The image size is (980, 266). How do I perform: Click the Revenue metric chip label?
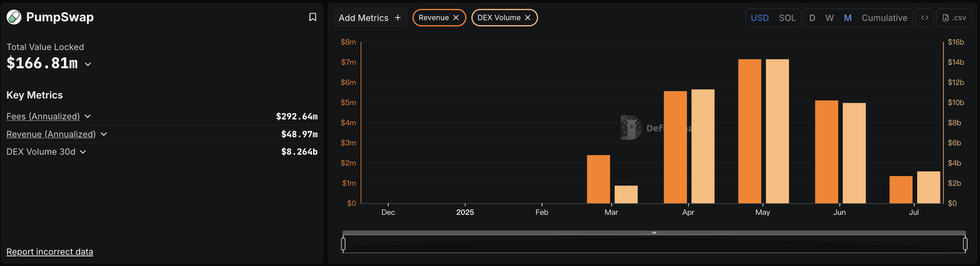click(433, 18)
